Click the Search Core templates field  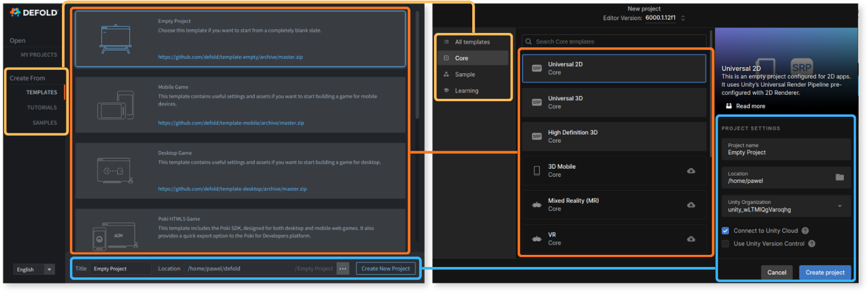[x=613, y=42]
